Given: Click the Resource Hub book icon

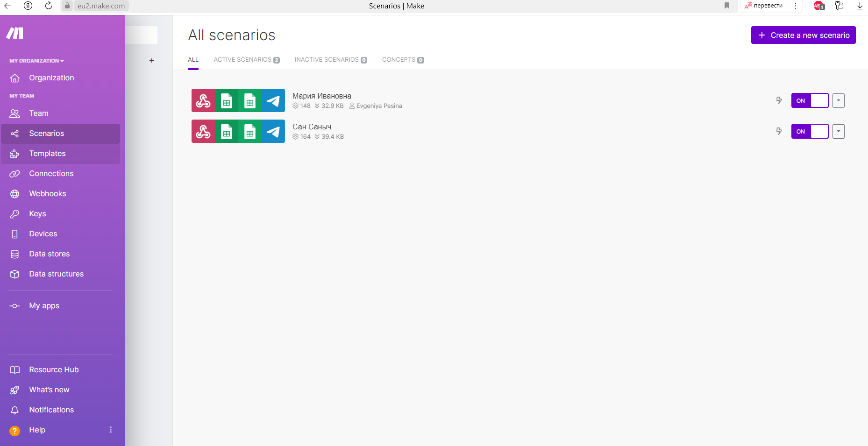Looking at the screenshot, I should pos(15,370).
